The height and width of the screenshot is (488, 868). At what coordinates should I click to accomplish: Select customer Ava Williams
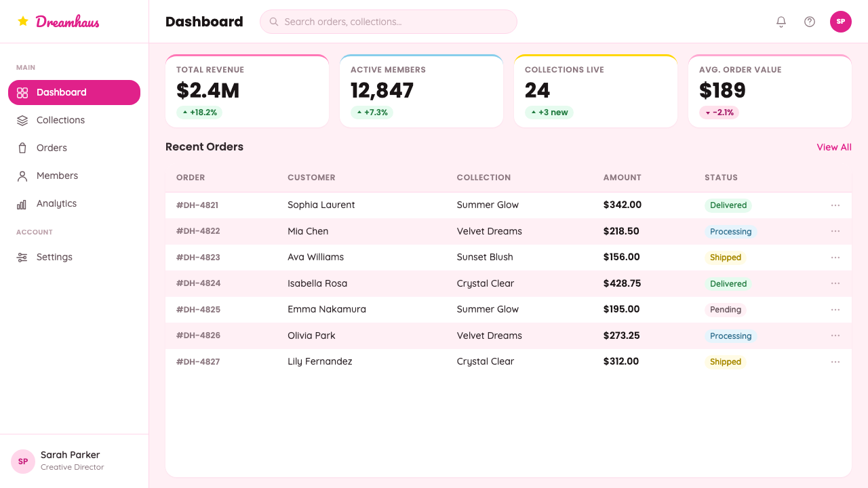click(x=315, y=257)
